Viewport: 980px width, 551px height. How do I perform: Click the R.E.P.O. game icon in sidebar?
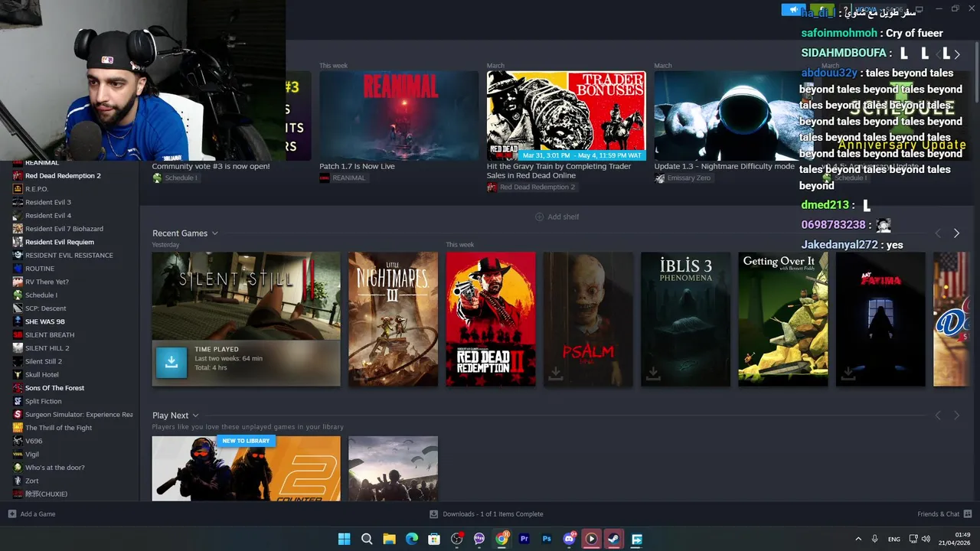coord(18,189)
